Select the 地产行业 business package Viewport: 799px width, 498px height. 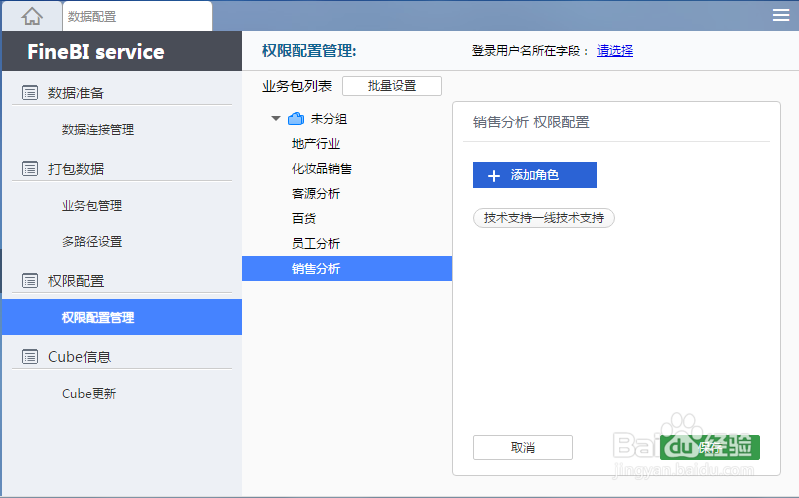click(x=316, y=144)
